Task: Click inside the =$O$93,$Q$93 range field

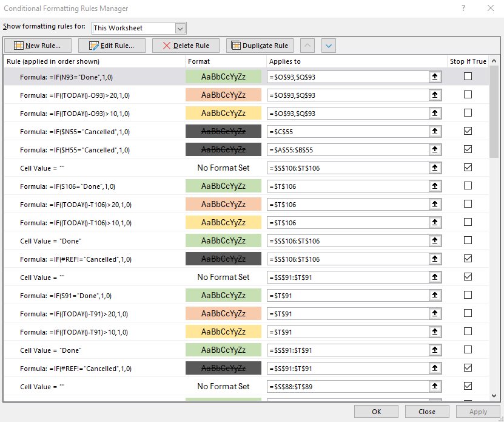Action: 346,77
